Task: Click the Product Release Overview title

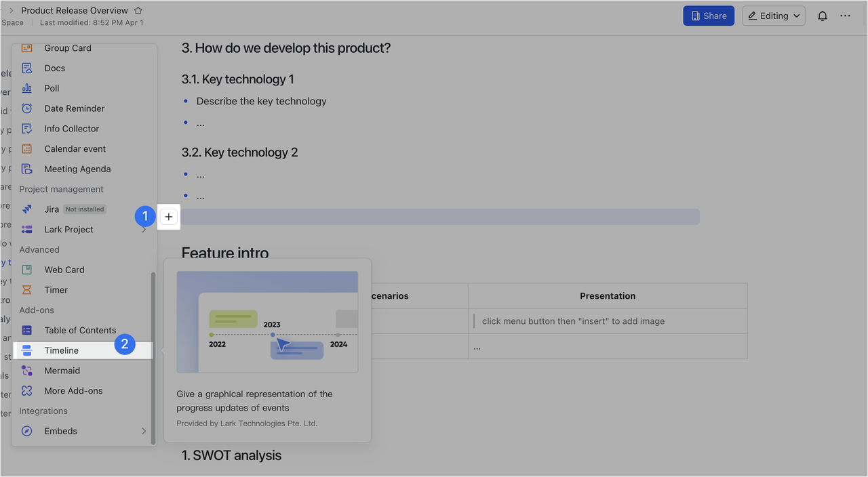Action: click(75, 11)
